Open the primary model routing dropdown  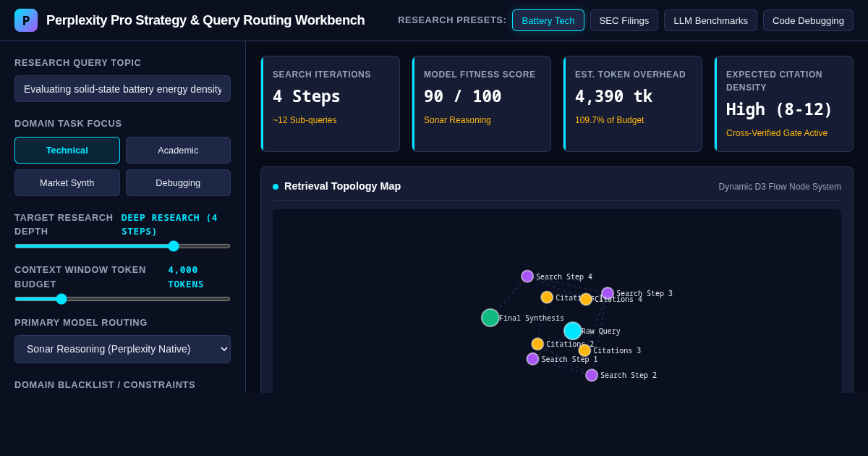pos(122,349)
